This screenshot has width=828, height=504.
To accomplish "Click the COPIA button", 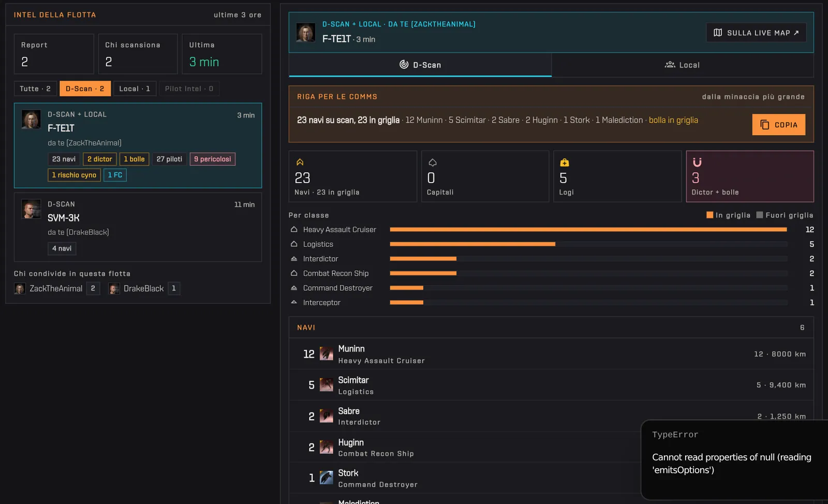I will [779, 125].
